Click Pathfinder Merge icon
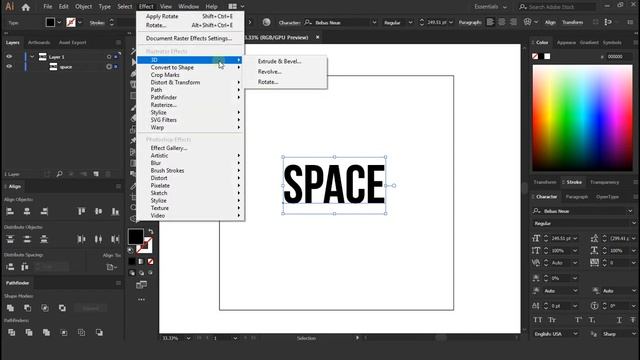The image size is (640, 360). pos(47,332)
